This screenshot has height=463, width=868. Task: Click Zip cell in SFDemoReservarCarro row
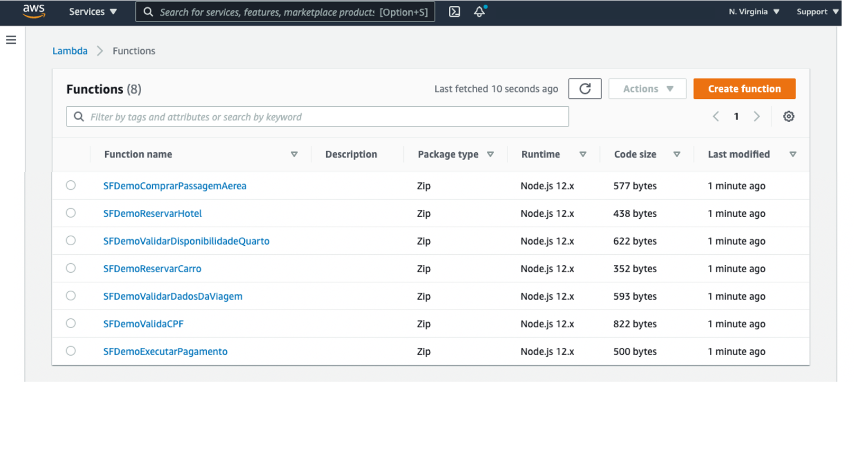click(x=424, y=268)
